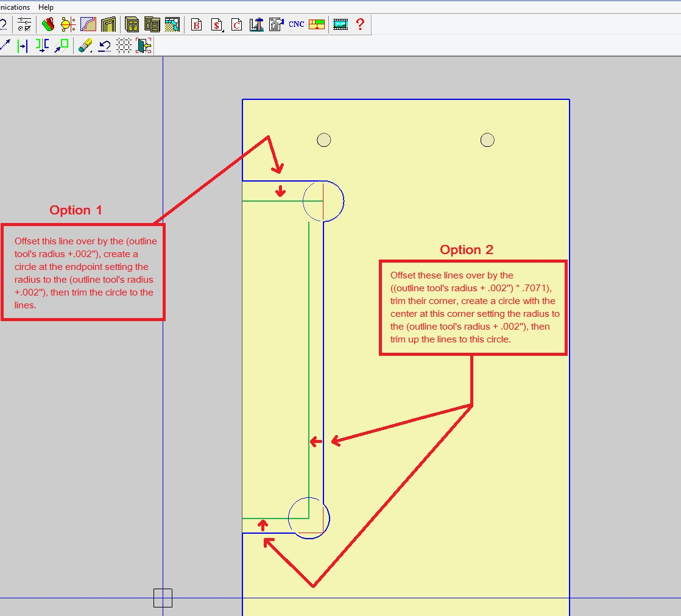Click the CNC toolbar button
The width and height of the screenshot is (681, 616).
[296, 24]
